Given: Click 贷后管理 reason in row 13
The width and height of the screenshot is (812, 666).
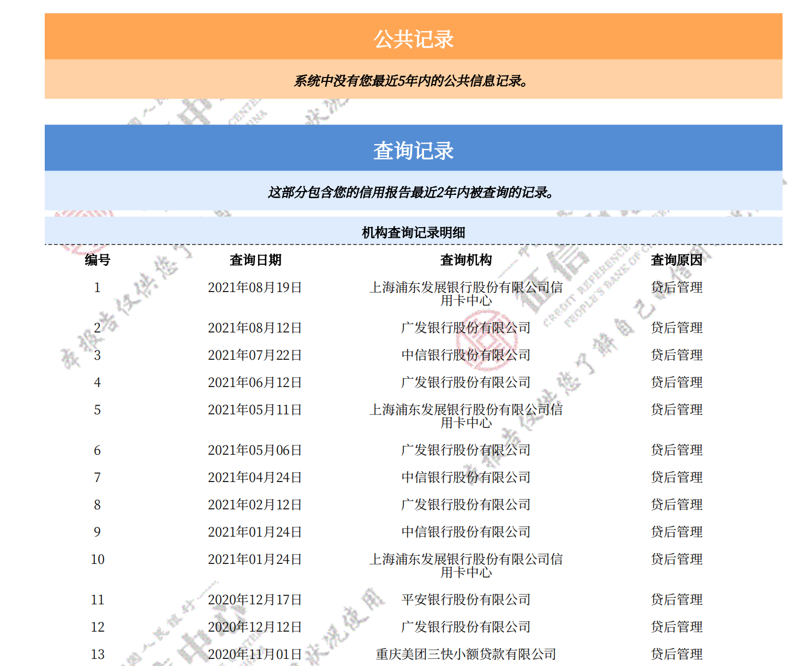Looking at the screenshot, I should pyautogui.click(x=676, y=654).
